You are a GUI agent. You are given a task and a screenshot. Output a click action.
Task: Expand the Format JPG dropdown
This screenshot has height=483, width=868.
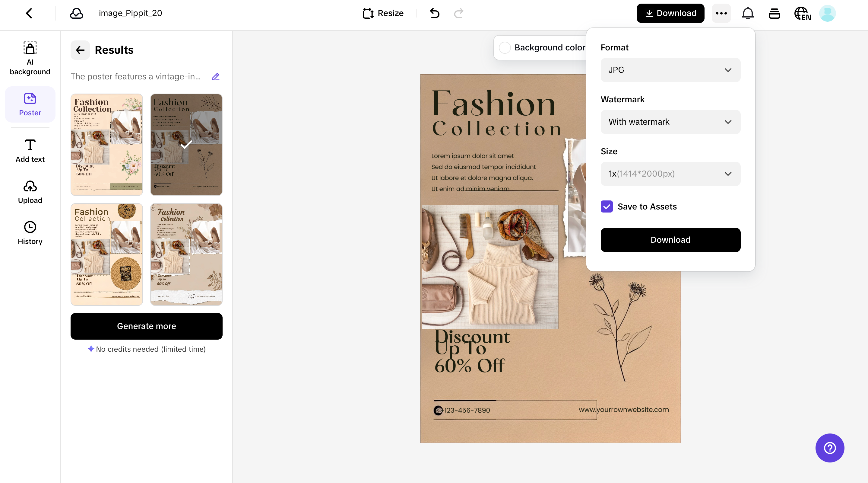670,70
